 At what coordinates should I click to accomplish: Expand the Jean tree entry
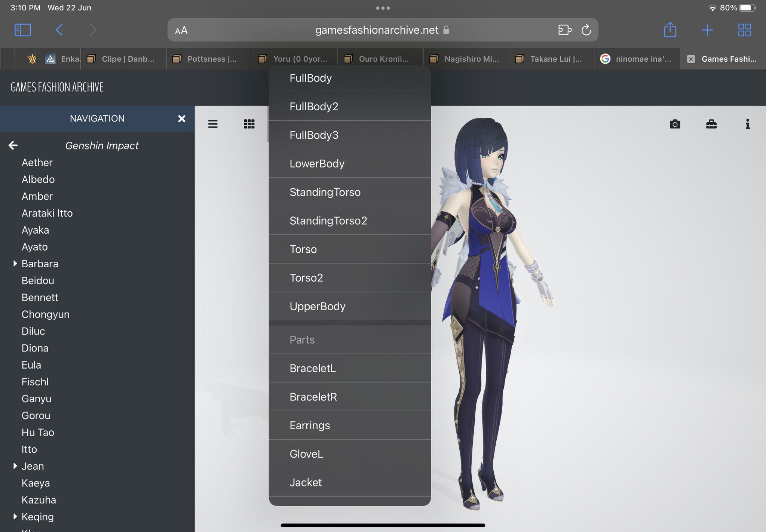click(x=15, y=466)
